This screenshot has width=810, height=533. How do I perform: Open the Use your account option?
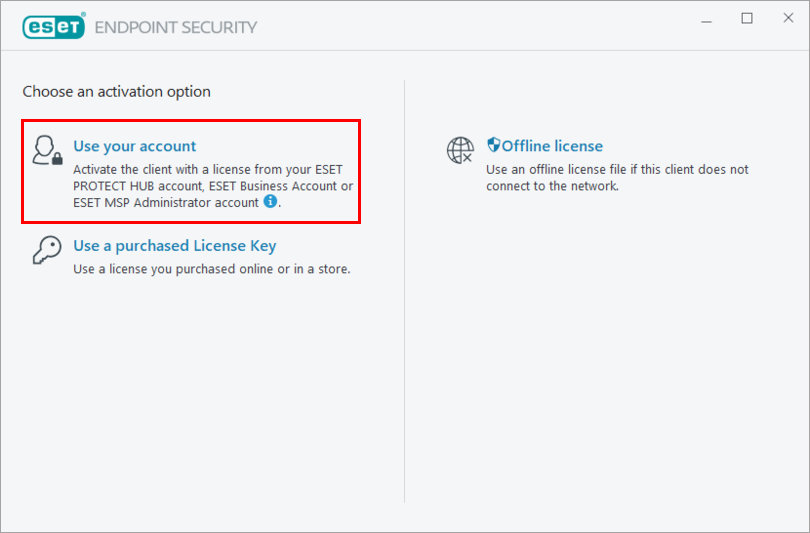coord(135,146)
